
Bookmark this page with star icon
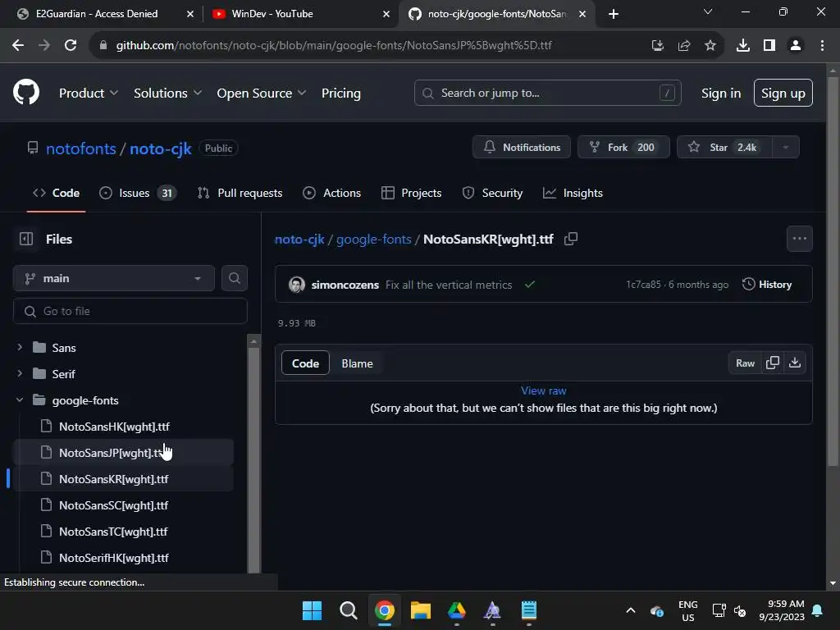710,46
